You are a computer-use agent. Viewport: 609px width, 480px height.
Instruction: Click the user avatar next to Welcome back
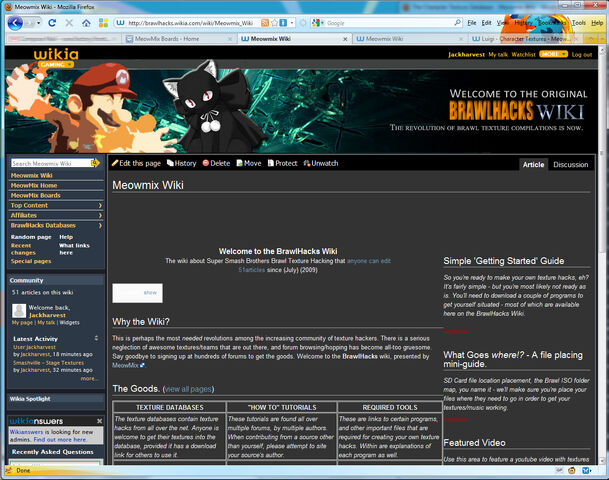tap(19, 311)
